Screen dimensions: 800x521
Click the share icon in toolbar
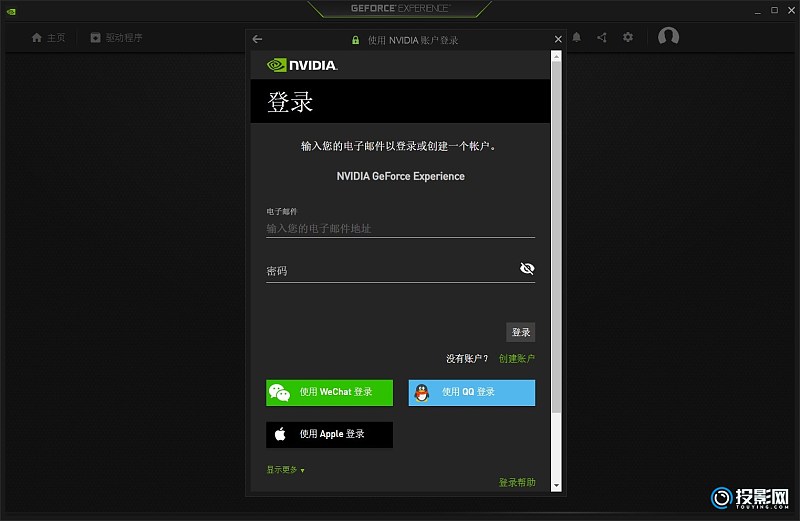click(x=601, y=37)
